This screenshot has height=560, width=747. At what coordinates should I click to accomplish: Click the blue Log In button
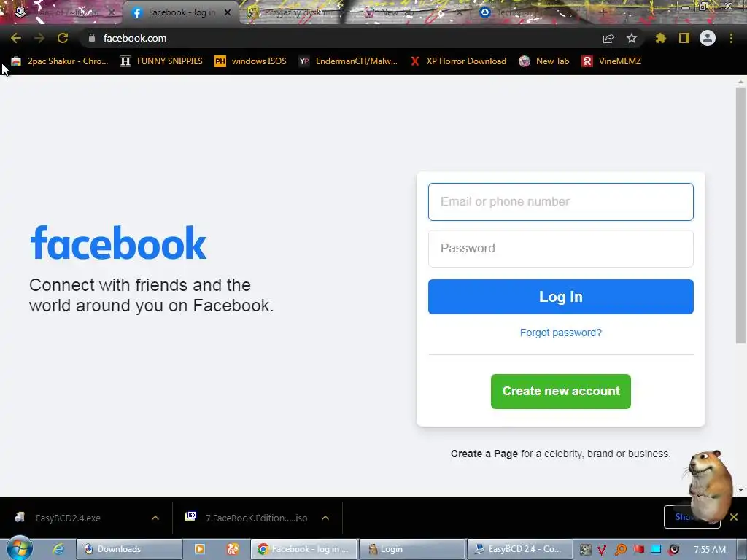click(x=561, y=297)
